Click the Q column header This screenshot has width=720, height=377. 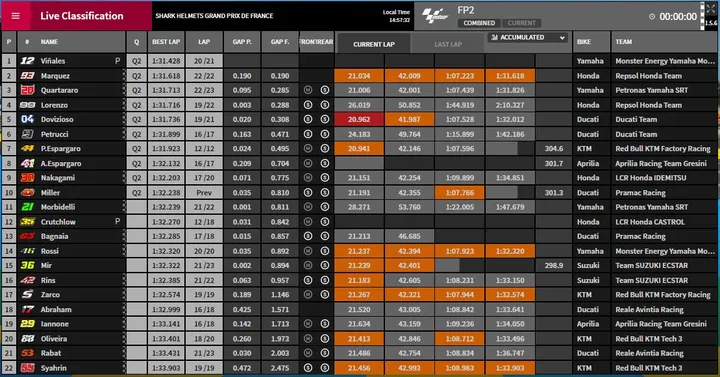click(136, 42)
